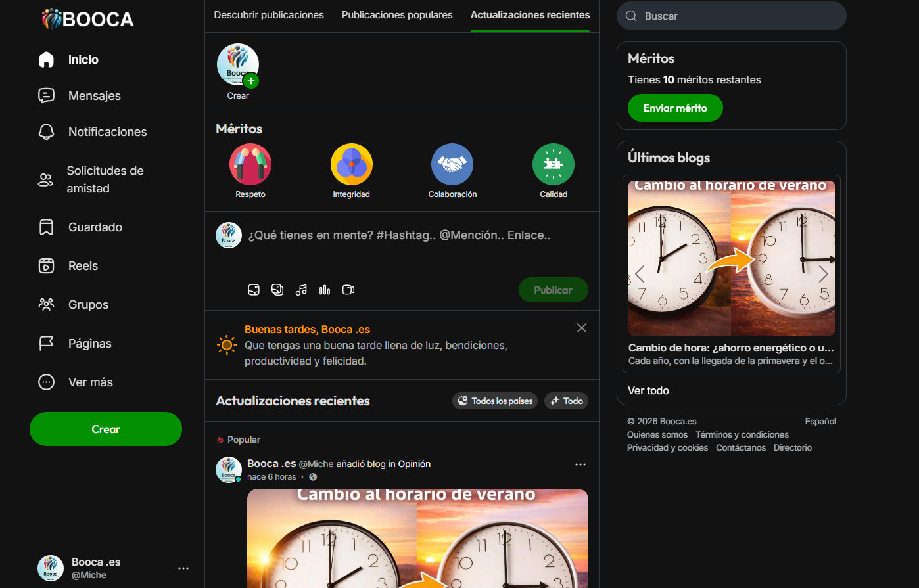Select the Respeto merit badge
Viewport: 919px width, 588px height.
point(250,164)
